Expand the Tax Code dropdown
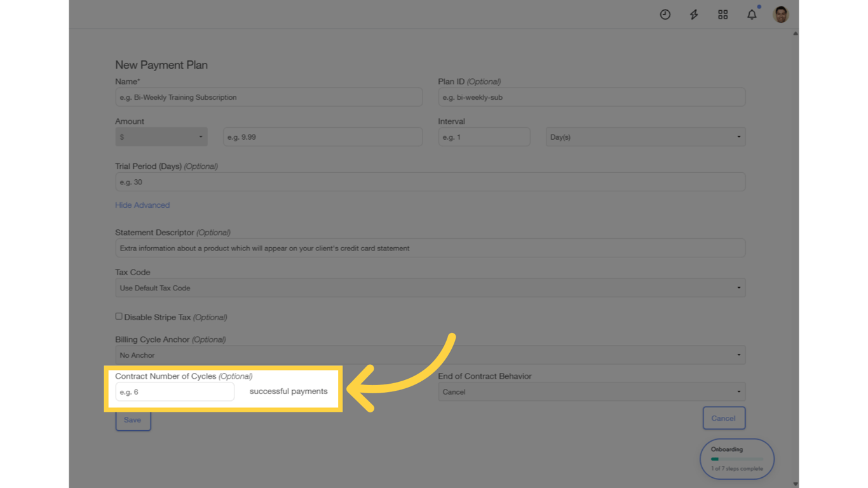The width and height of the screenshot is (868, 488). pos(430,287)
